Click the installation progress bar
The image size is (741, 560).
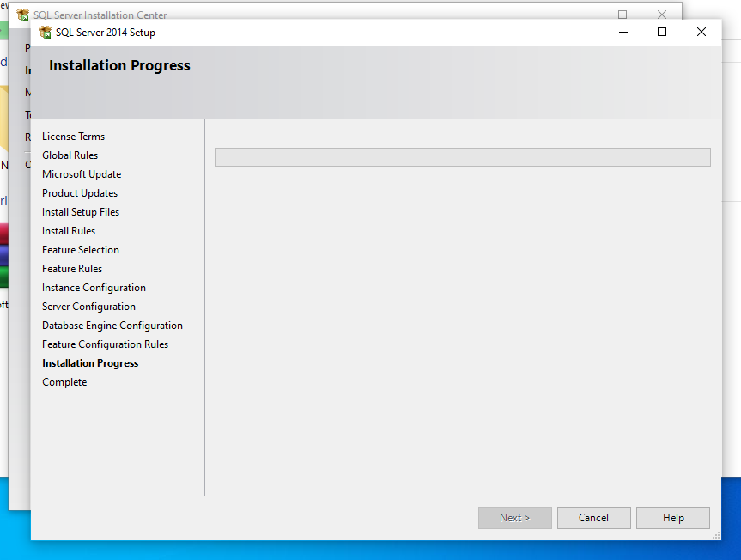click(x=462, y=157)
